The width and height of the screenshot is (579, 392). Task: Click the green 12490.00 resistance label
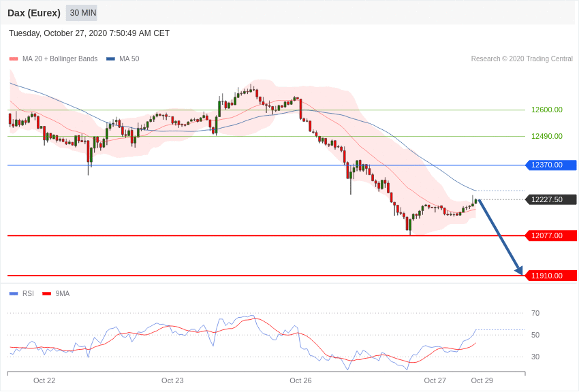pos(547,136)
